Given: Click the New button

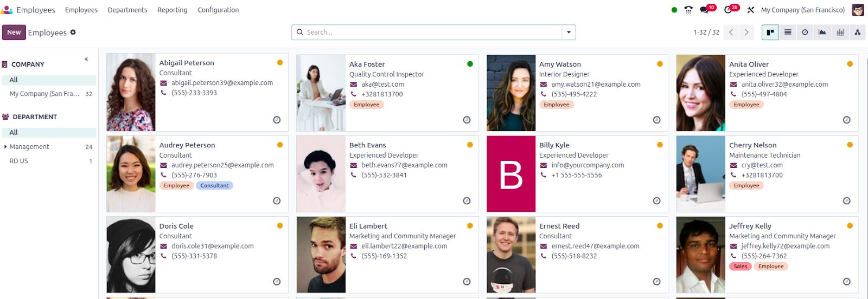Looking at the screenshot, I should pyautogui.click(x=14, y=32).
